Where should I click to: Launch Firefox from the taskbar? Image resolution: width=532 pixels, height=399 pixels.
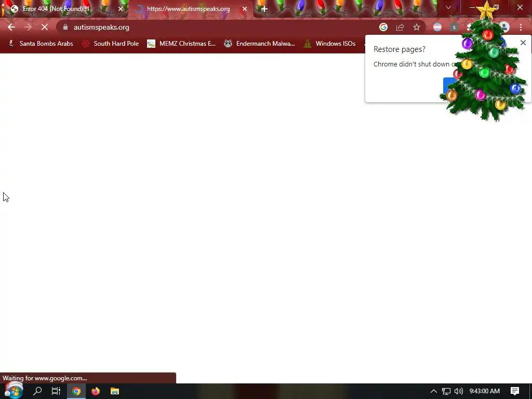96,391
